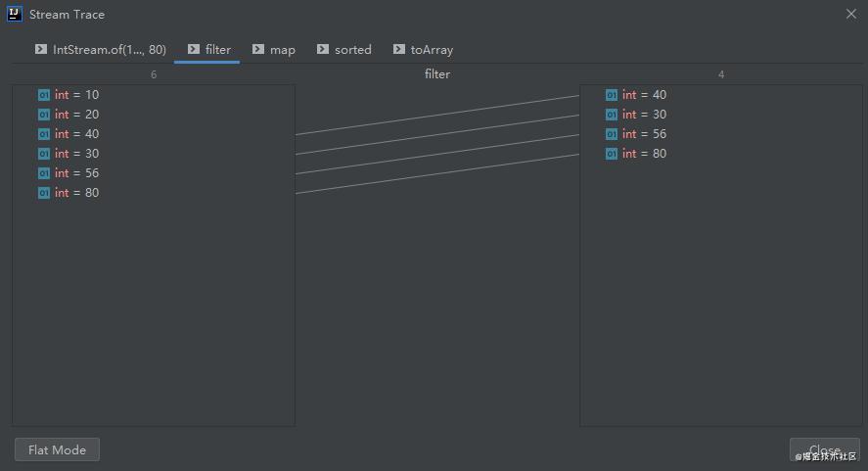This screenshot has width=868, height=471.
Task: Click the input element count 6
Action: (154, 74)
